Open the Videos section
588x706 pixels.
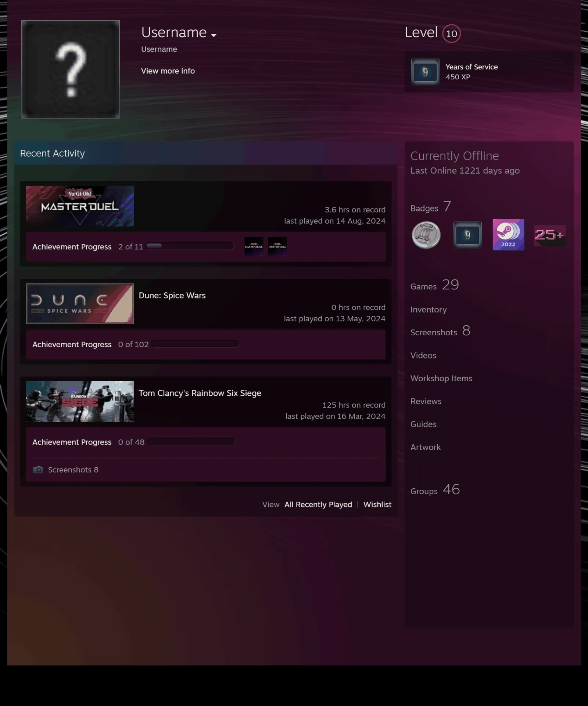click(423, 356)
